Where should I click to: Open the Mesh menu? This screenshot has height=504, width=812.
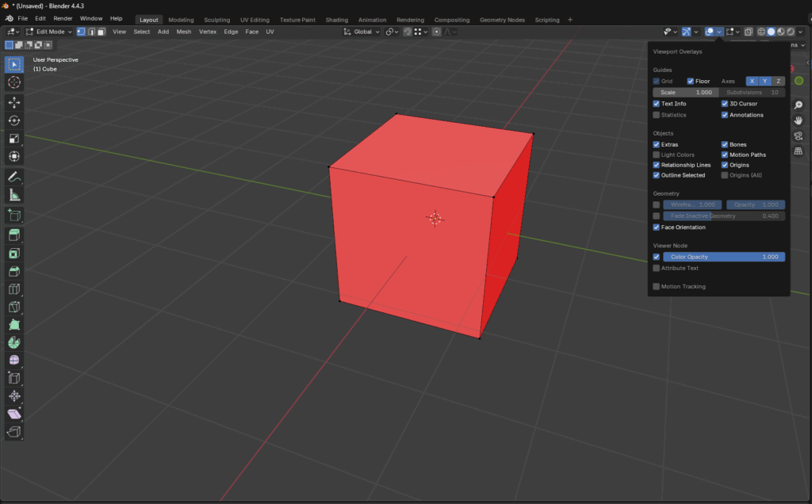tap(184, 32)
